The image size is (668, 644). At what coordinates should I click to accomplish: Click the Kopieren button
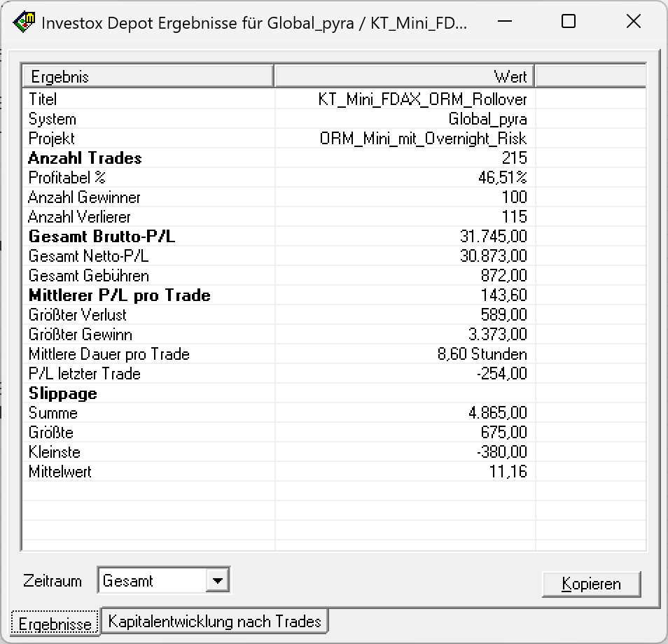(x=591, y=584)
